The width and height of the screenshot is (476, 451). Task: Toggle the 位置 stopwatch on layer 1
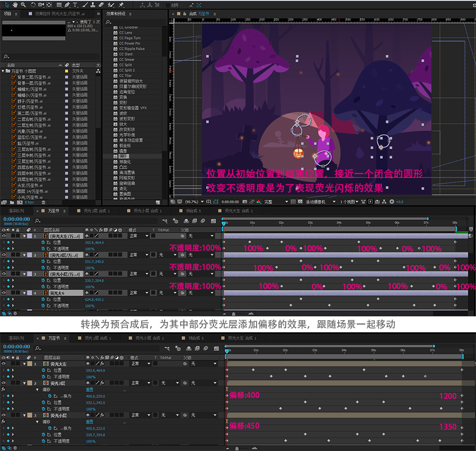43,242
